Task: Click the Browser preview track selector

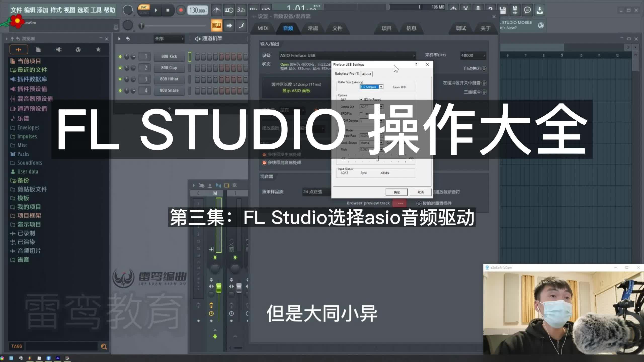Action: pyautogui.click(x=399, y=203)
